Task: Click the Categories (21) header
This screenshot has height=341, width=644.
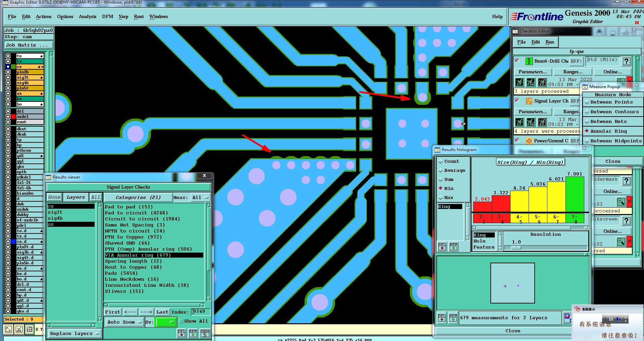Action: pos(138,198)
